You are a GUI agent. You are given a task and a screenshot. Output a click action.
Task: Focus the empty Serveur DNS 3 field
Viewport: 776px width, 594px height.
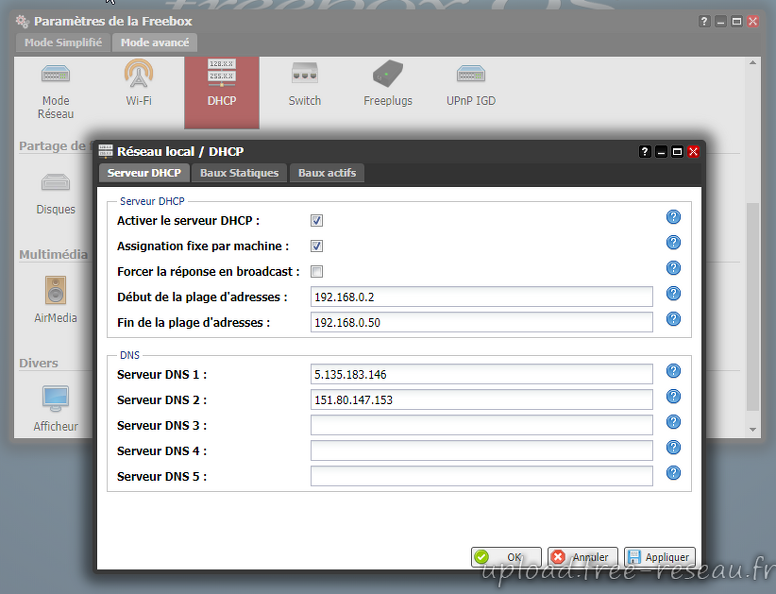(x=482, y=425)
